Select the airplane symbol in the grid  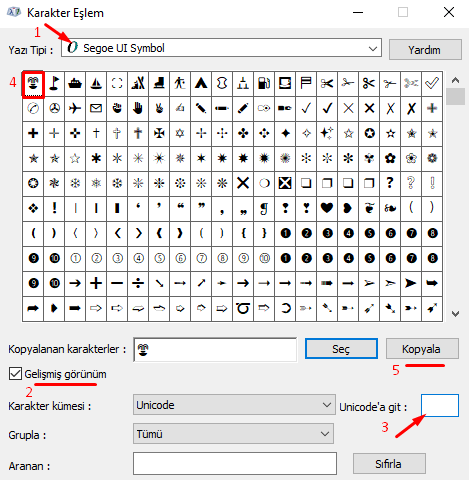[75, 108]
